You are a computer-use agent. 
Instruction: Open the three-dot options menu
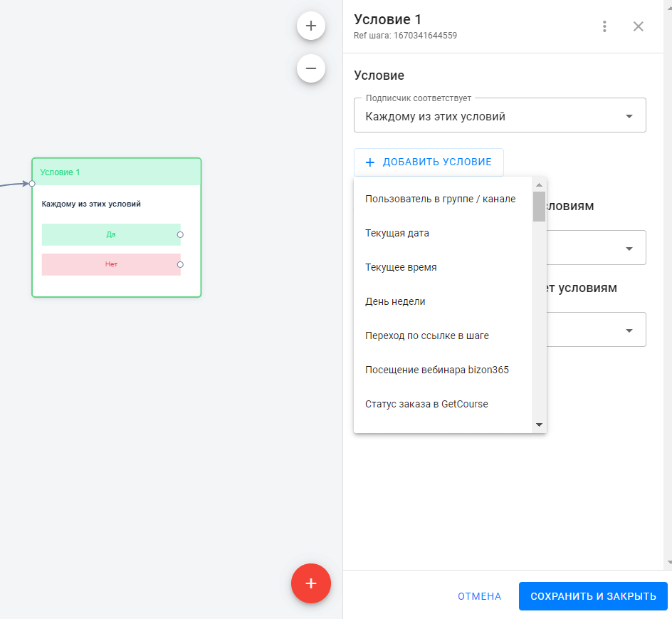coord(604,26)
